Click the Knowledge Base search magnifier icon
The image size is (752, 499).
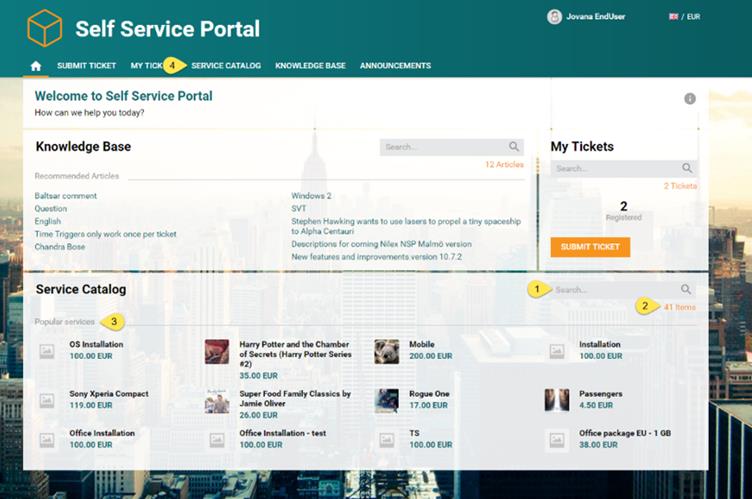(513, 147)
